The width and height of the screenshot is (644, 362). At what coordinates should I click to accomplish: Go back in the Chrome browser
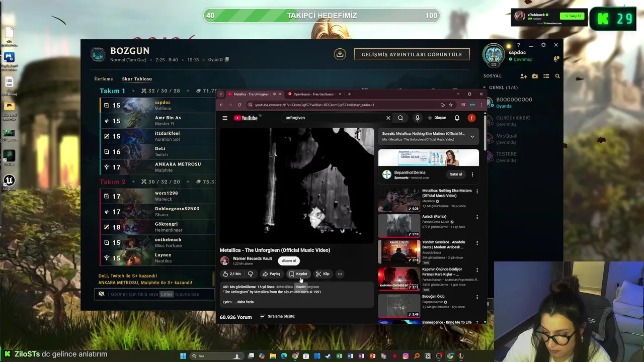221,105
